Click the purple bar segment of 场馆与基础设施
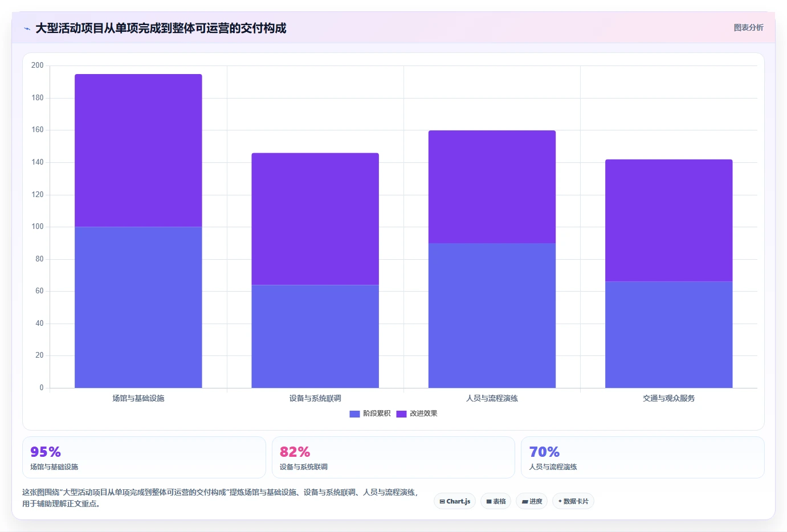 pos(138,150)
